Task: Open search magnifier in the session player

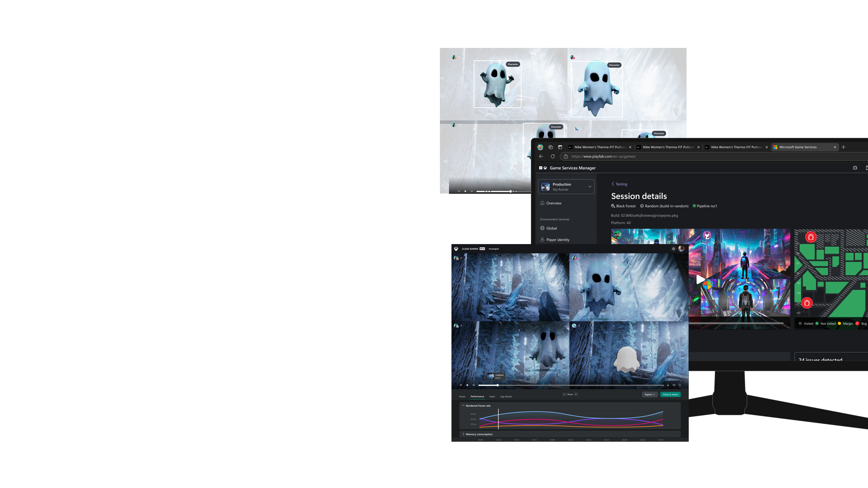Action: coord(680,385)
